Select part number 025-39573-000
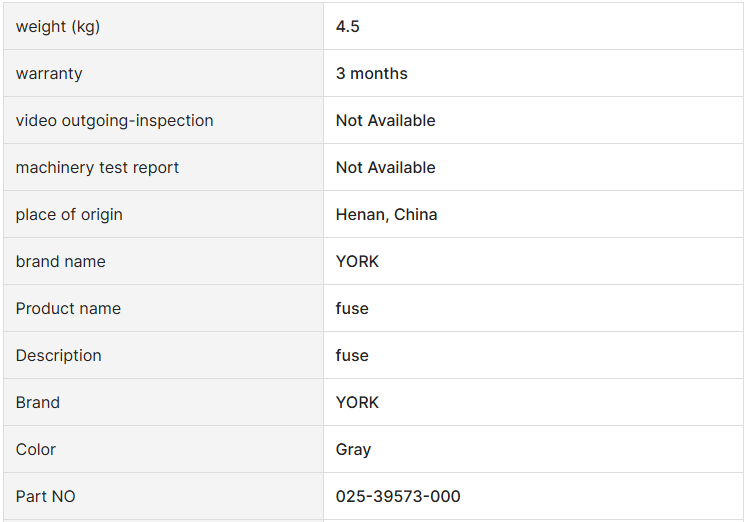 pyautogui.click(x=398, y=497)
